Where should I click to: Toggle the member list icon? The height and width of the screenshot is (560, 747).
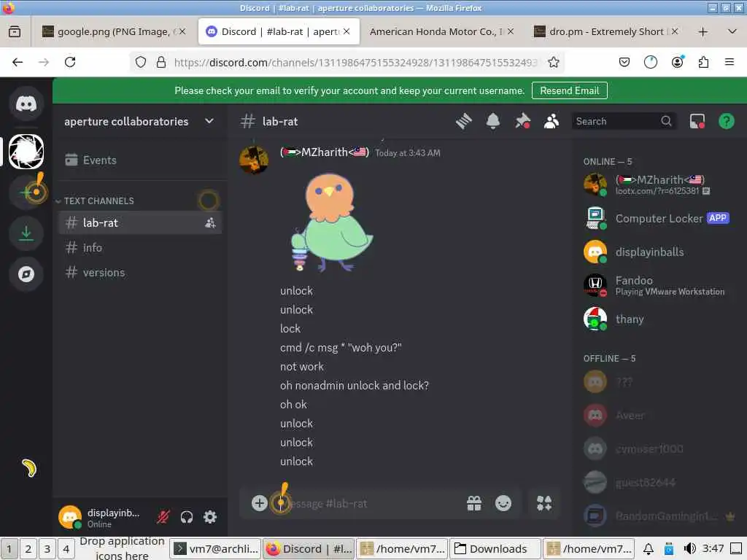click(x=551, y=122)
